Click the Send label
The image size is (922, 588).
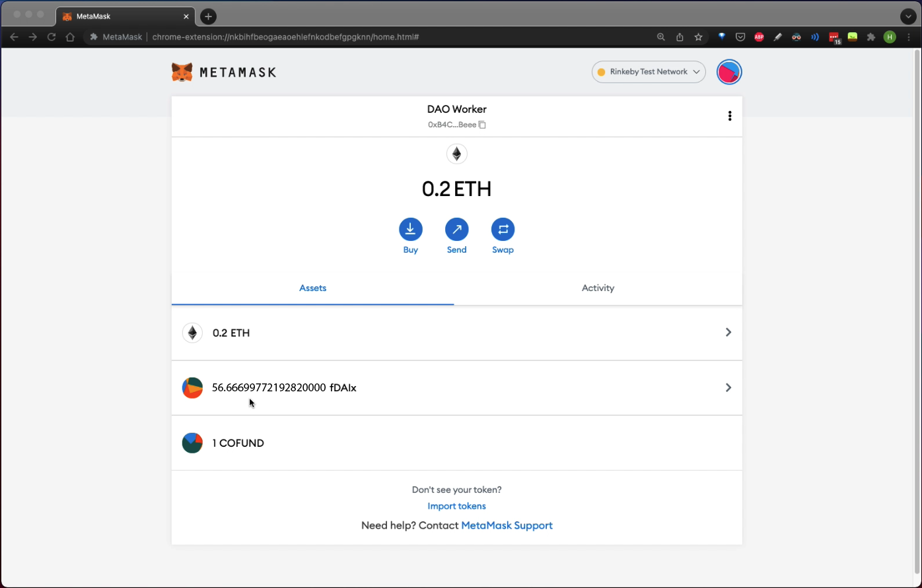click(x=457, y=250)
